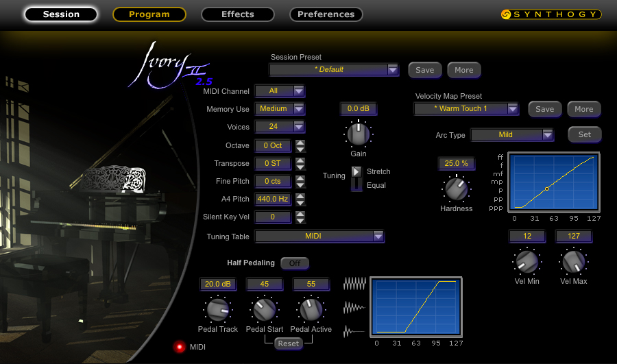Click the Set button
This screenshot has height=364, width=617.
coord(584,134)
